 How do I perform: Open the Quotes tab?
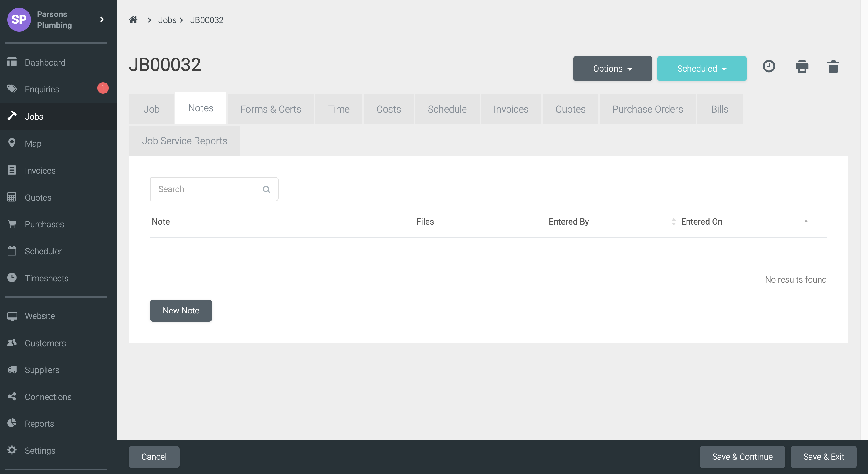click(570, 109)
